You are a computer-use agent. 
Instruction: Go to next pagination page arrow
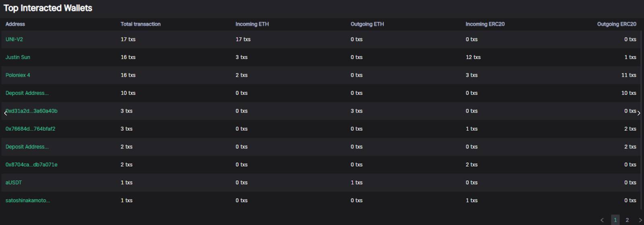pyautogui.click(x=640, y=220)
